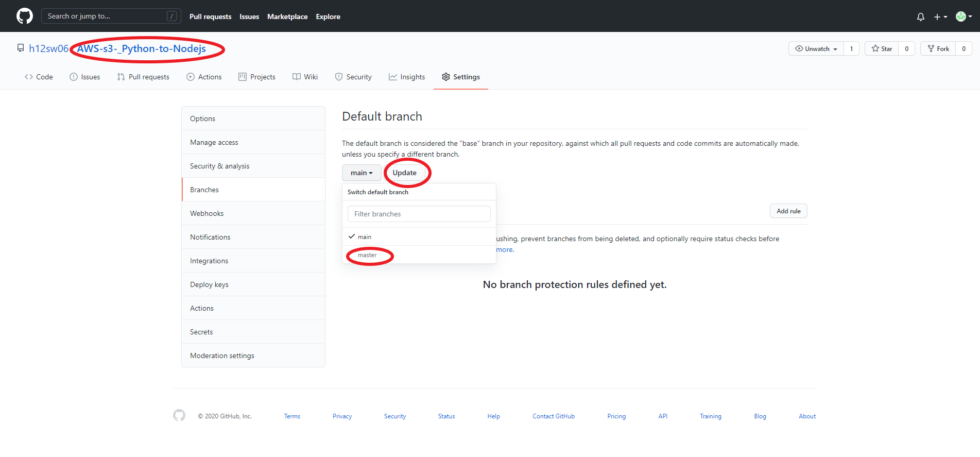Open Pull requests in top navigation
980x457 pixels.
210,16
